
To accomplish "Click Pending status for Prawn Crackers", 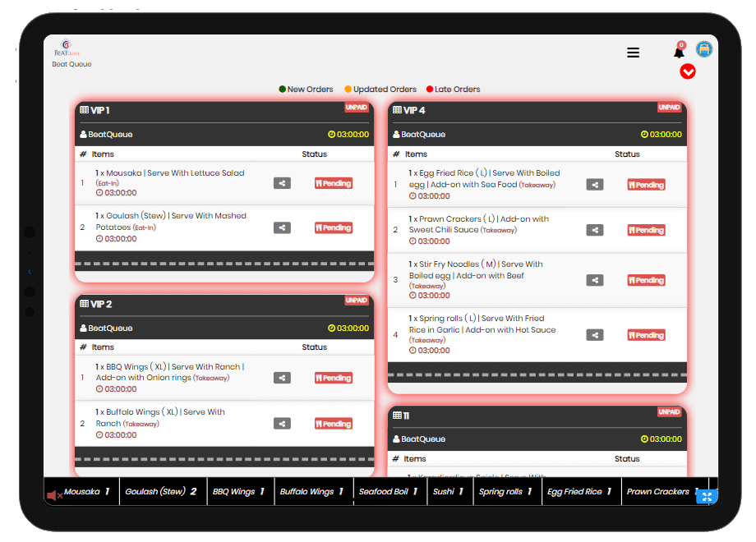I will coord(646,231).
